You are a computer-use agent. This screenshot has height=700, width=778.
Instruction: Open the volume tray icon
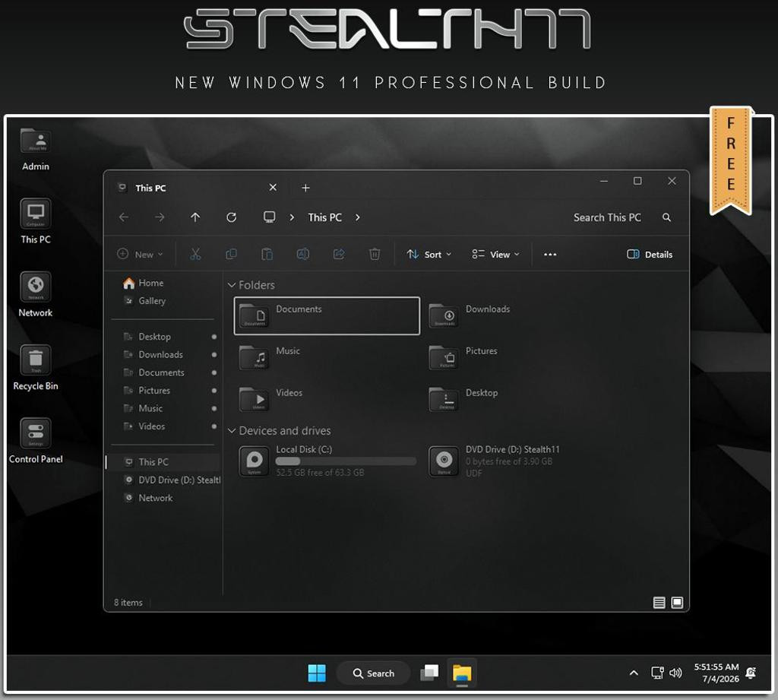pyautogui.click(x=675, y=673)
